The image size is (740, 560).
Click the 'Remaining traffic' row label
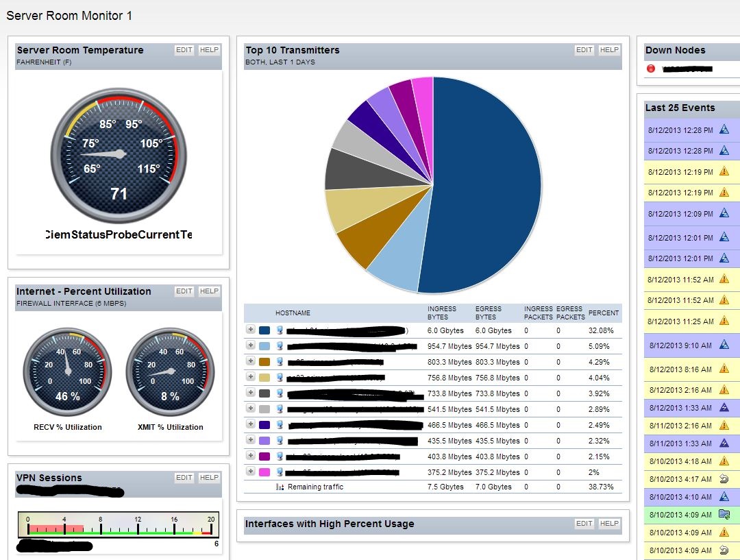[315, 487]
